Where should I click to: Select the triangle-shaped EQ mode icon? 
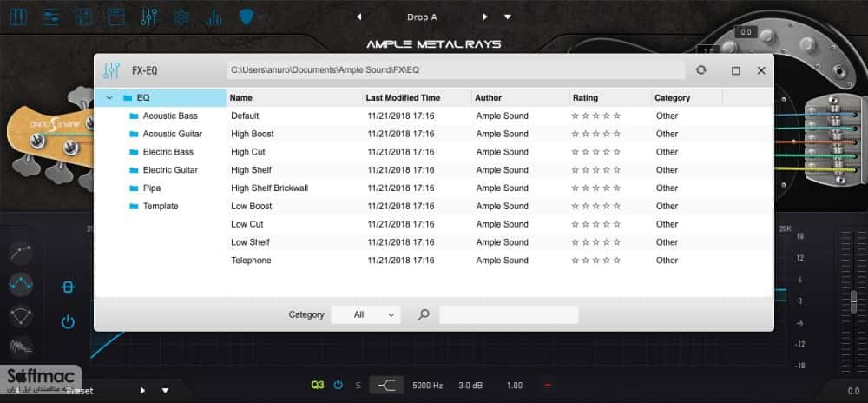click(21, 315)
